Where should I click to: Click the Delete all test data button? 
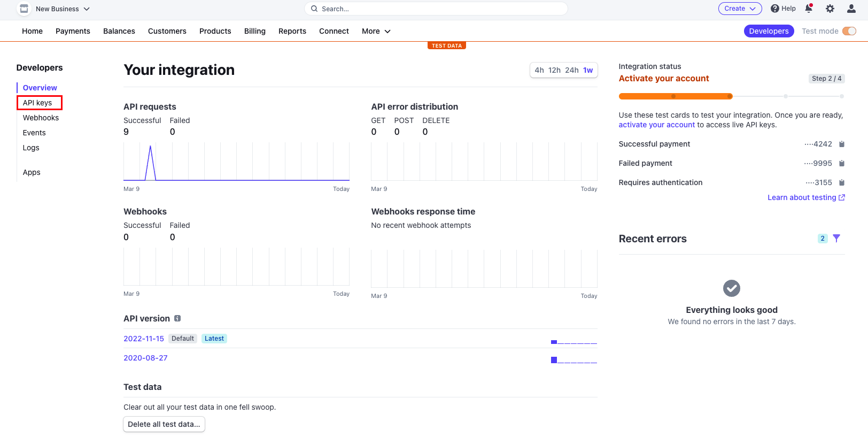(x=164, y=424)
